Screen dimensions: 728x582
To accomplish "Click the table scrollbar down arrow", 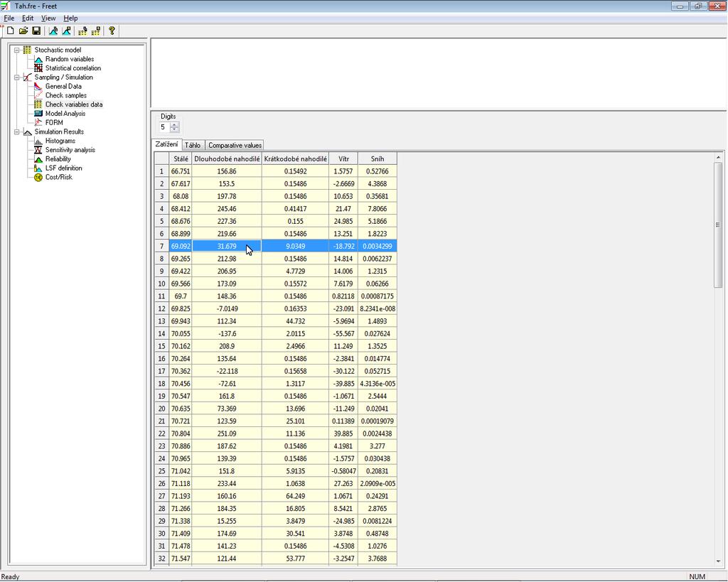I will pos(718,561).
